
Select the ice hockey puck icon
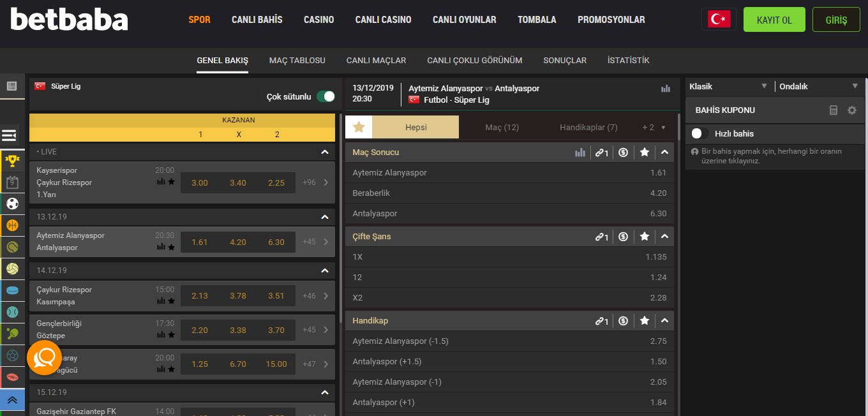tap(12, 290)
